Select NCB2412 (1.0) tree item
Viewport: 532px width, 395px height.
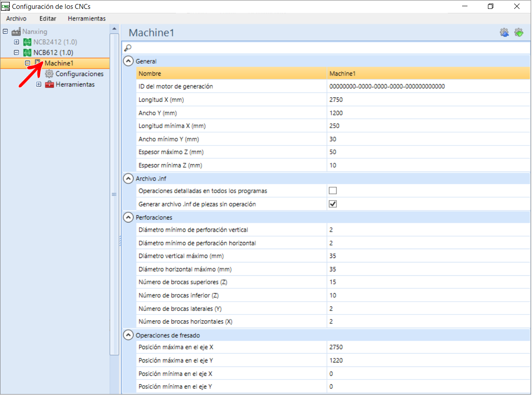click(x=55, y=42)
